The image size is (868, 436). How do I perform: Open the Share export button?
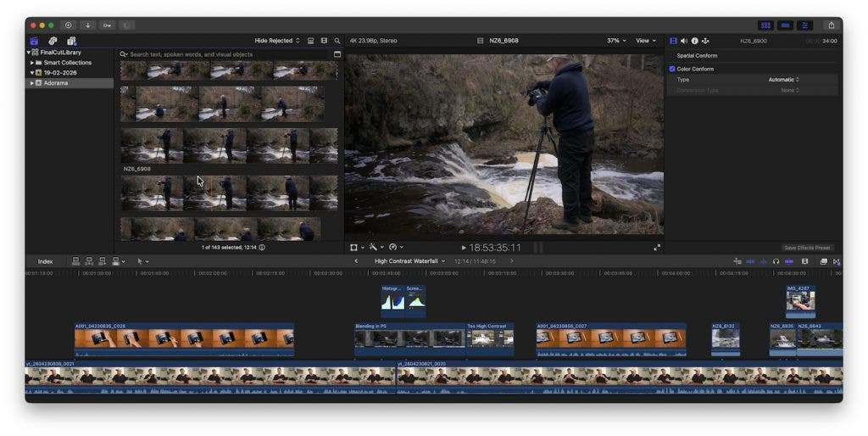tap(832, 25)
